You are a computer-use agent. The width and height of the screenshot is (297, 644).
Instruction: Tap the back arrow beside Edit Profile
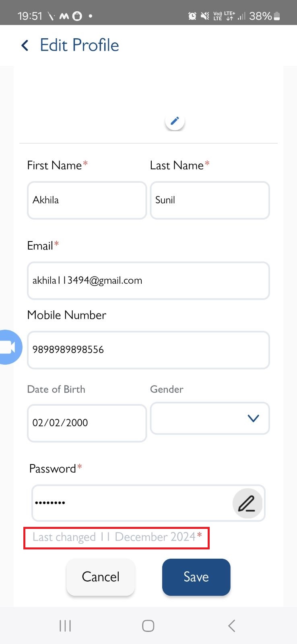(x=25, y=45)
